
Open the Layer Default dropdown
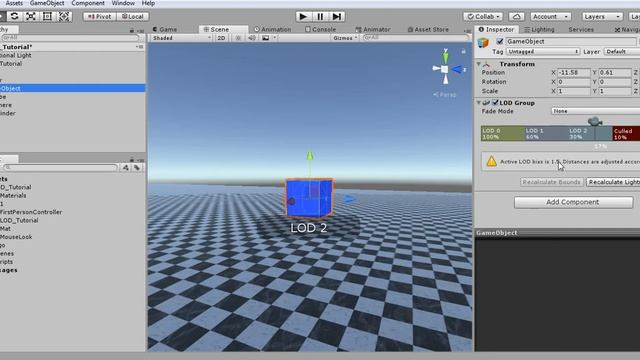coord(622,51)
